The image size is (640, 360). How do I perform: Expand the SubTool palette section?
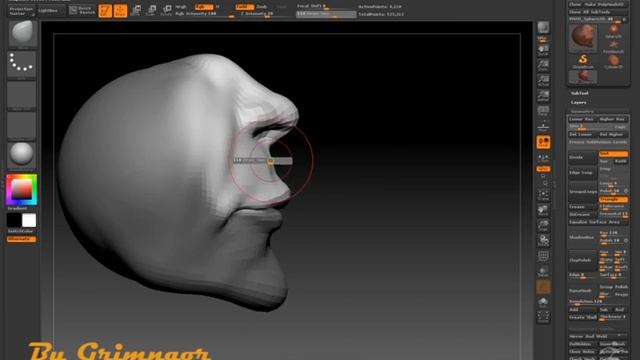(580, 93)
